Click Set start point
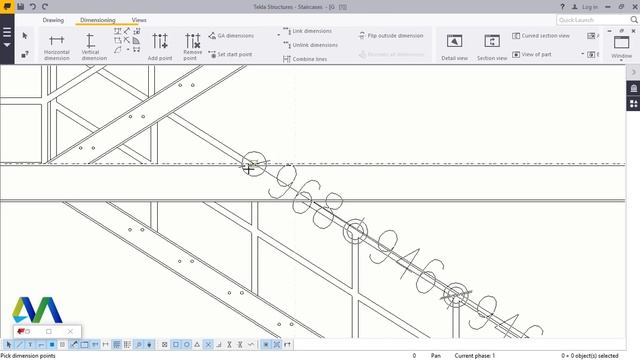Screen dimensions: 640x360 pyautogui.click(x=230, y=54)
